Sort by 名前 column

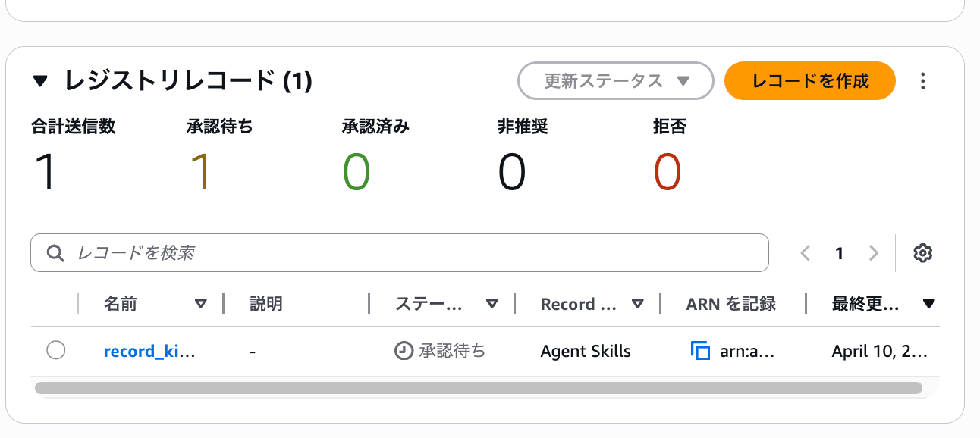click(200, 304)
